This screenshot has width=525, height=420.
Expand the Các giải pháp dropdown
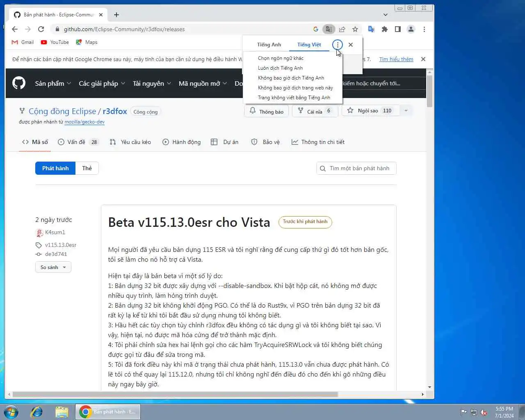tap(102, 83)
